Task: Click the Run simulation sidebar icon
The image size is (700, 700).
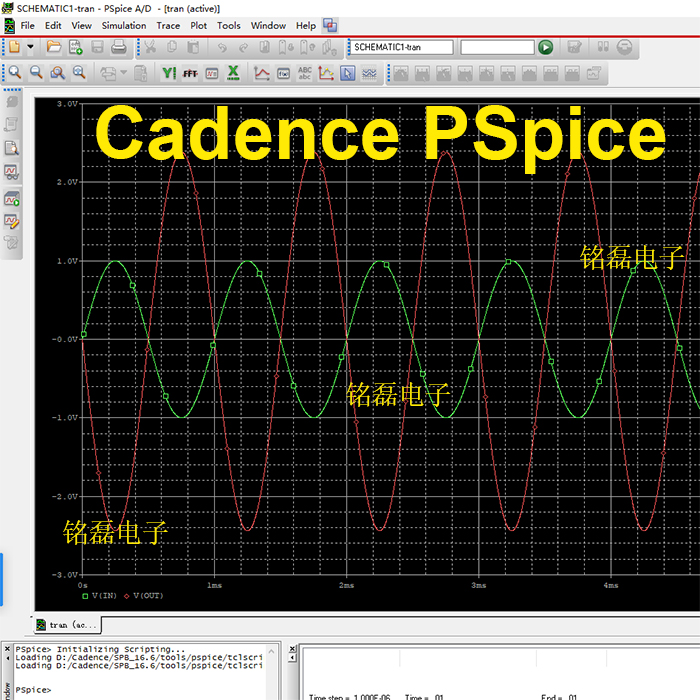Action: 11,198
